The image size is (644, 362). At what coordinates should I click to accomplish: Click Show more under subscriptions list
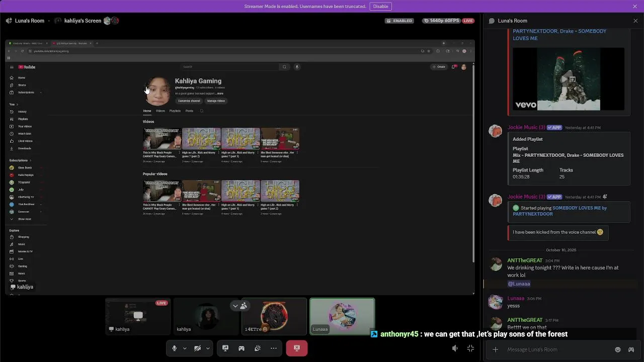pyautogui.click(x=24, y=219)
